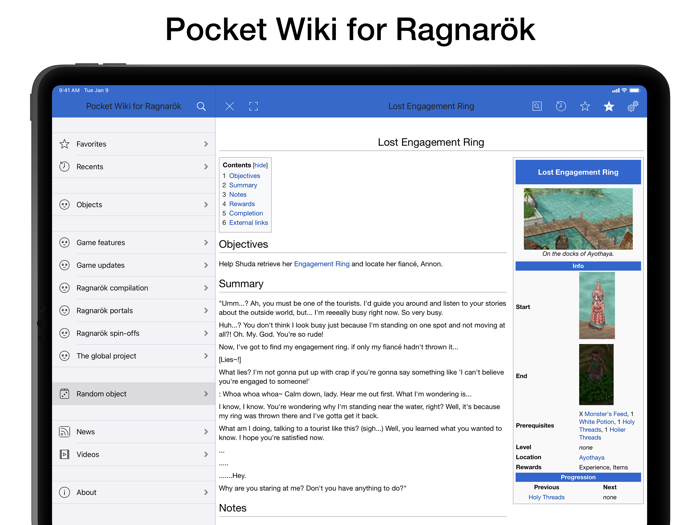Jump to Summary in Contents
700x525 pixels.
243,185
